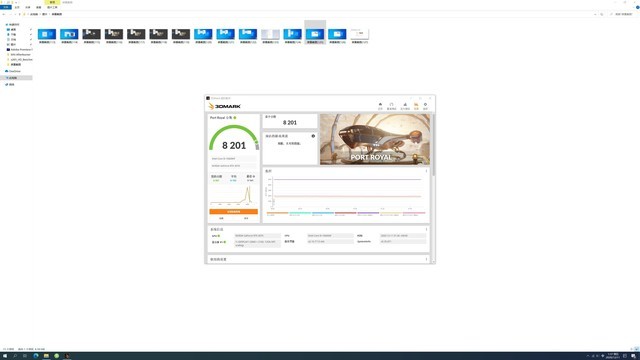Image resolution: width=640 pixels, height=360 pixels.
Task: Open the monitoring panel three-dot menu
Action: tap(427, 171)
